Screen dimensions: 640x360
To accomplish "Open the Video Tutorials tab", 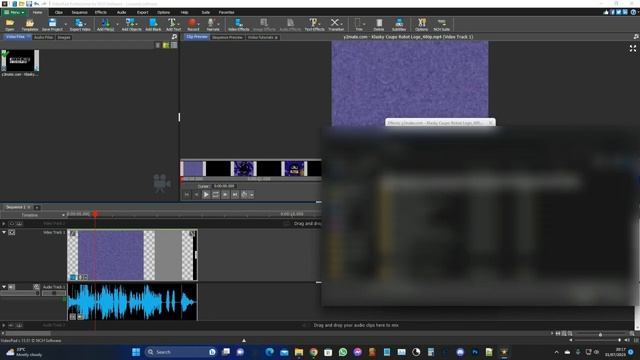I will [262, 37].
